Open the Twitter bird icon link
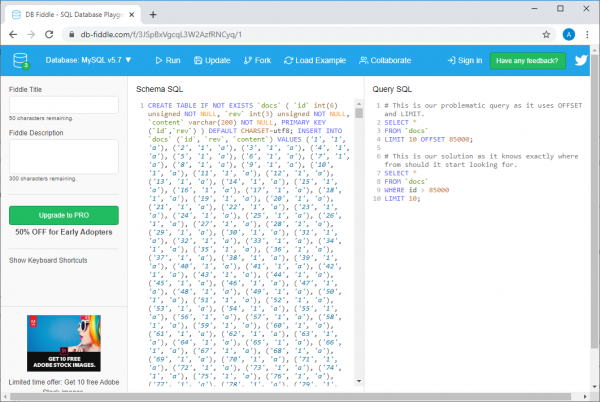Viewport: 600px width, 402px height. click(x=581, y=60)
